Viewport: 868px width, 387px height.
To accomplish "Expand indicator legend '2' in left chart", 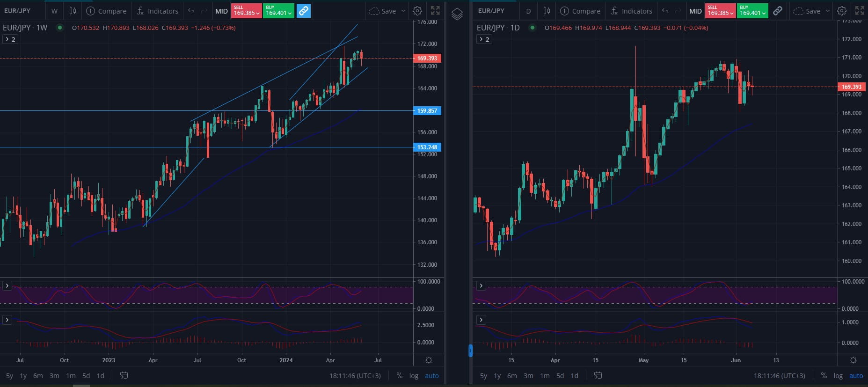I will (x=10, y=39).
